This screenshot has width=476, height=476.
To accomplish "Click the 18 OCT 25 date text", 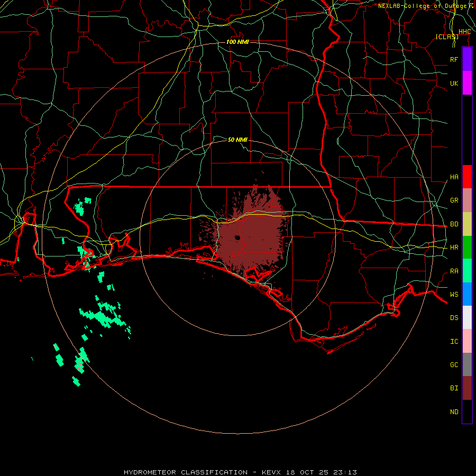I will click(307, 472).
